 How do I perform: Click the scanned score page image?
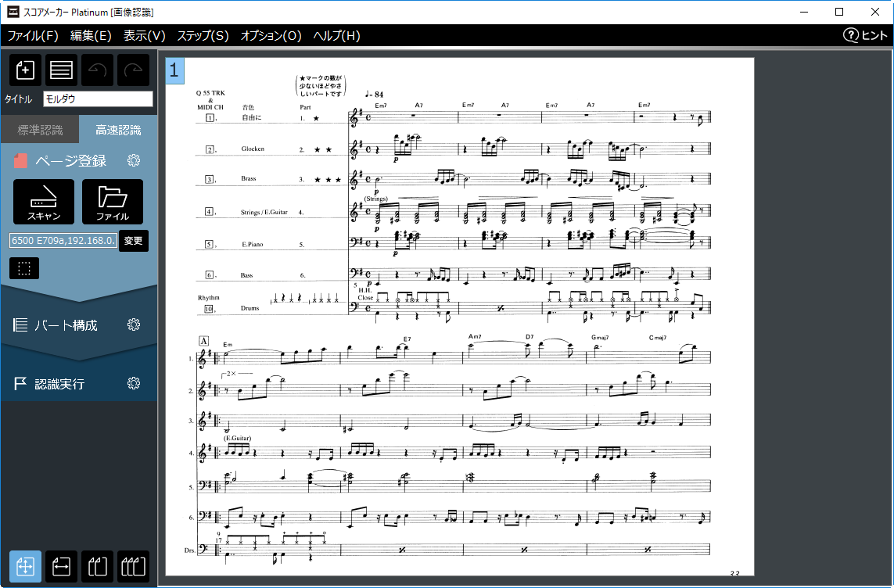click(x=460, y=317)
